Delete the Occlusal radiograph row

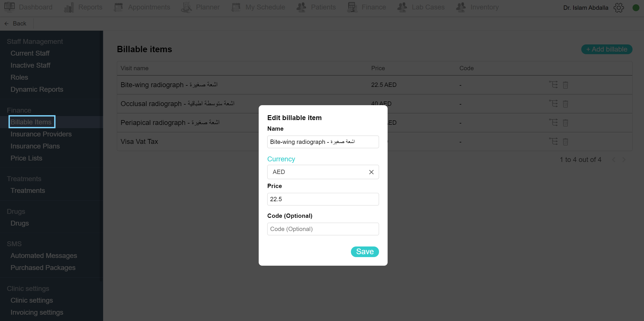coord(566,104)
